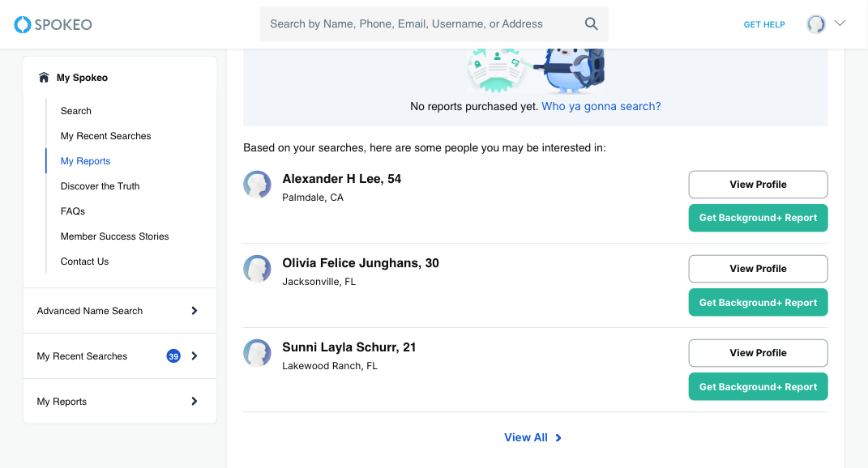This screenshot has width=868, height=468.
Task: Click Sunni Layla Schurr's avatar icon
Action: [x=258, y=353]
